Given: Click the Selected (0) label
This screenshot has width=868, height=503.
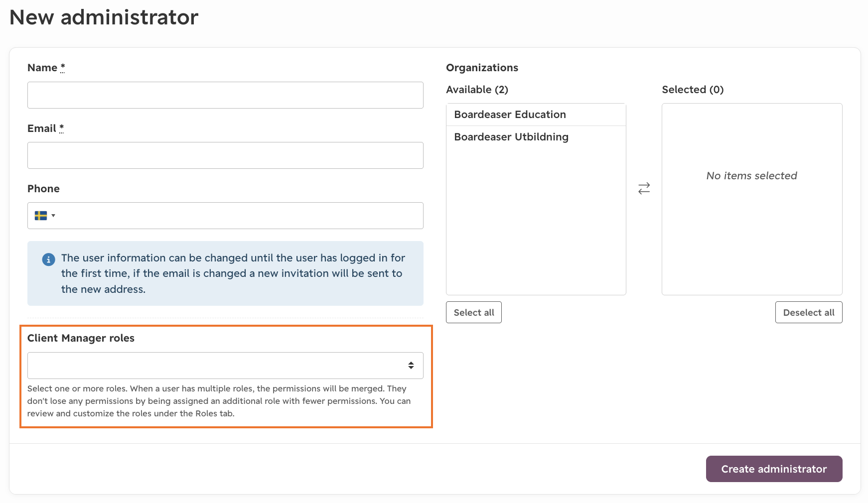Looking at the screenshot, I should [x=693, y=90].
